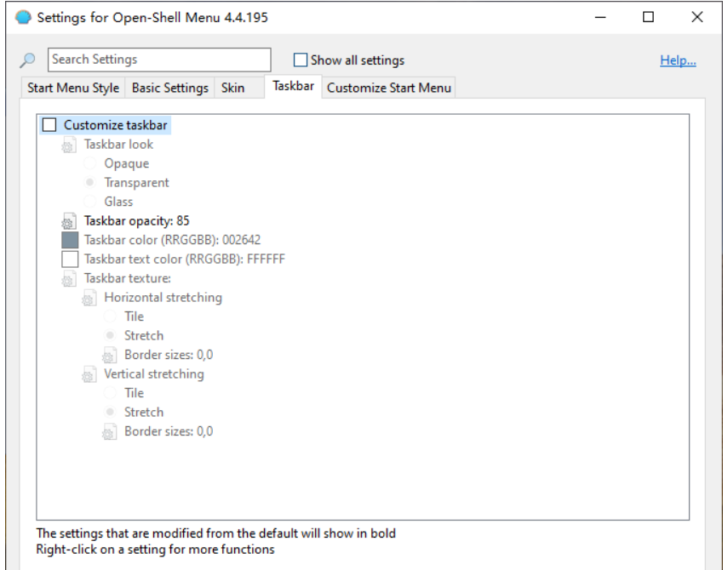Image resolution: width=728 pixels, height=570 pixels.
Task: Go to the Skin tab
Action: (x=232, y=88)
